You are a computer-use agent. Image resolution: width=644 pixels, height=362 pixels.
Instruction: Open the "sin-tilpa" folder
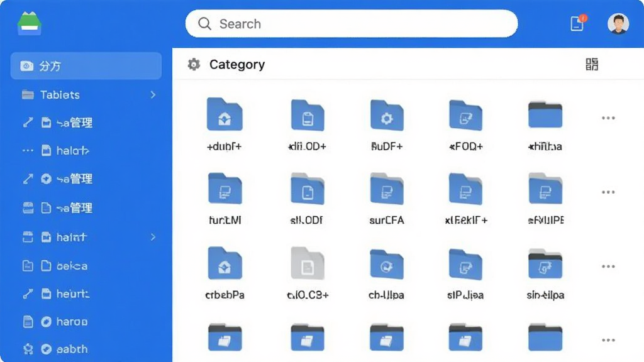pyautogui.click(x=545, y=264)
